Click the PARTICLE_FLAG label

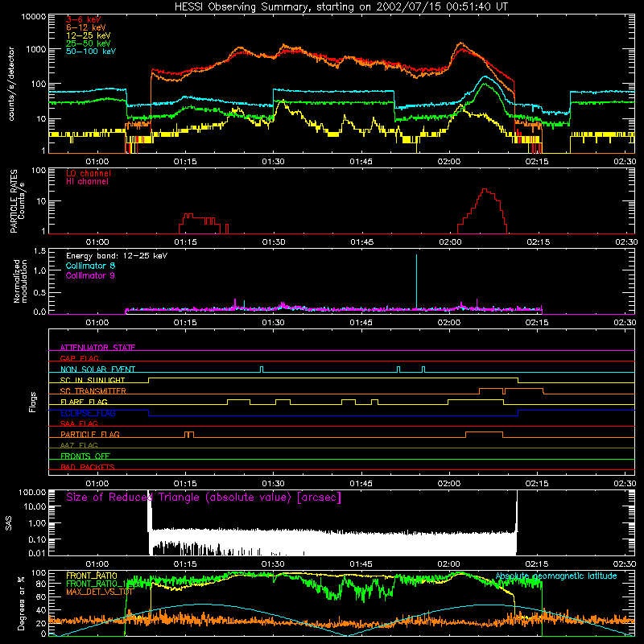[90, 434]
